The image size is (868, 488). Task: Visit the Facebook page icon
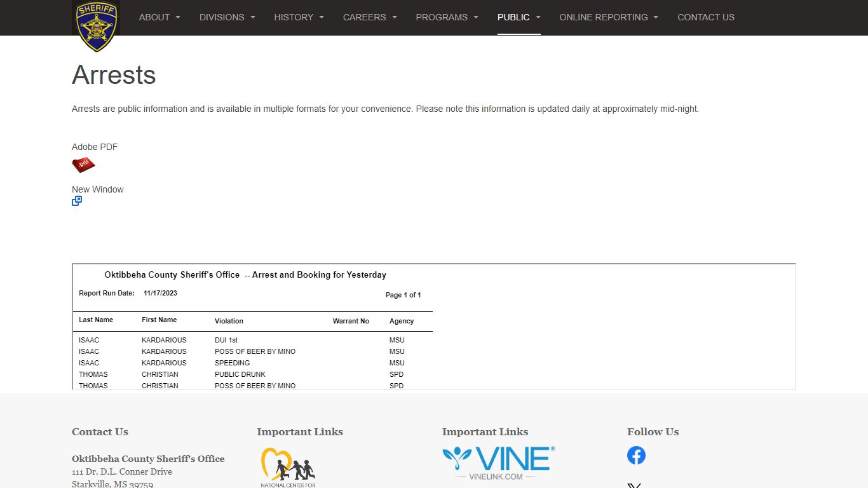pyautogui.click(x=636, y=455)
